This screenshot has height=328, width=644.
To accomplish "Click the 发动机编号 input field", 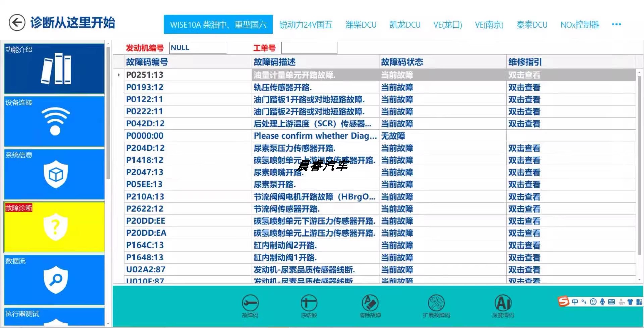I will click(x=198, y=48).
